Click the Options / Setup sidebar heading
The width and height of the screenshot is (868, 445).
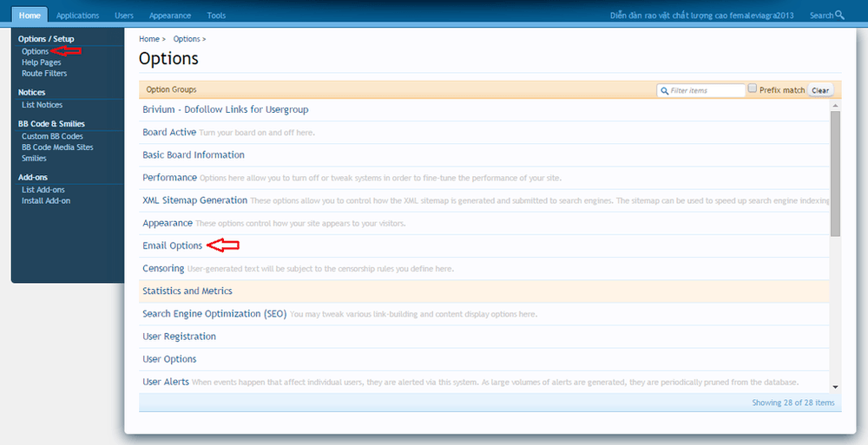tap(46, 39)
